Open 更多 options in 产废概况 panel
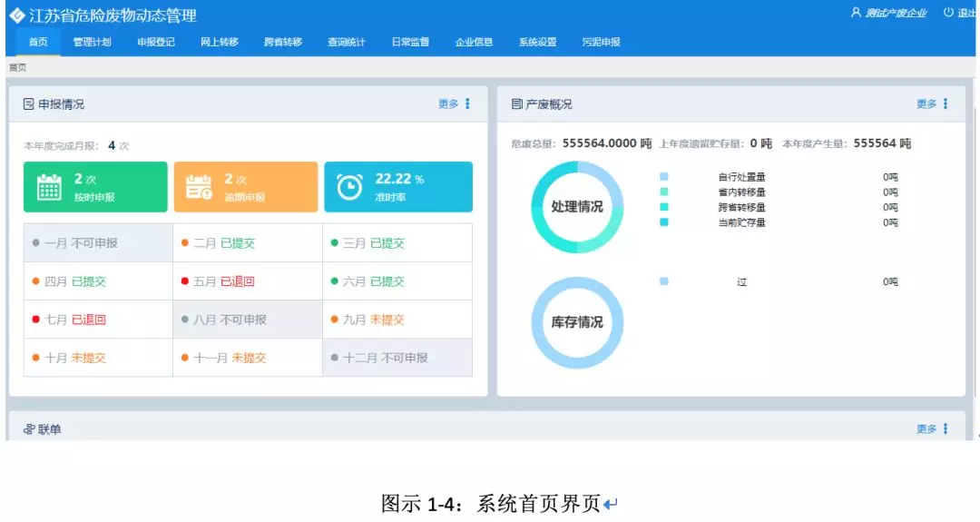This screenshot has height=522, width=980. pos(932,104)
